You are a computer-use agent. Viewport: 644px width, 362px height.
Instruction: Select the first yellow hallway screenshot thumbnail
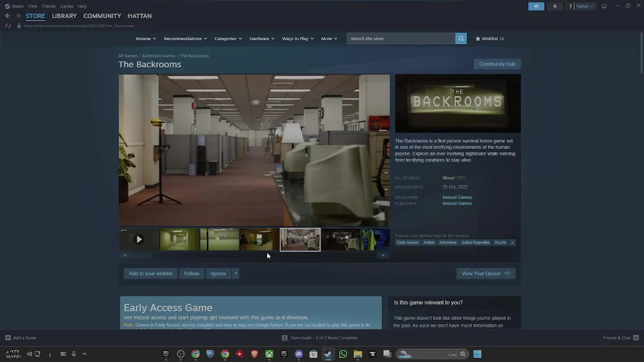pyautogui.click(x=179, y=240)
